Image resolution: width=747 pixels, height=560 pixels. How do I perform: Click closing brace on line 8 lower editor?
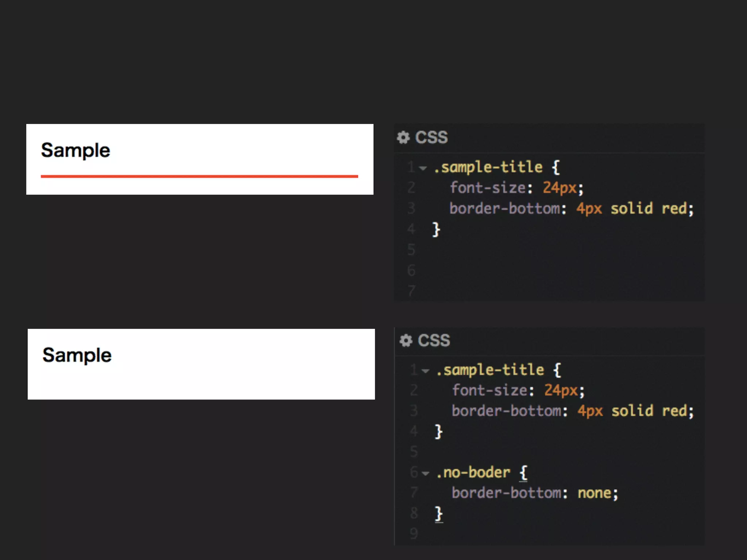(439, 513)
